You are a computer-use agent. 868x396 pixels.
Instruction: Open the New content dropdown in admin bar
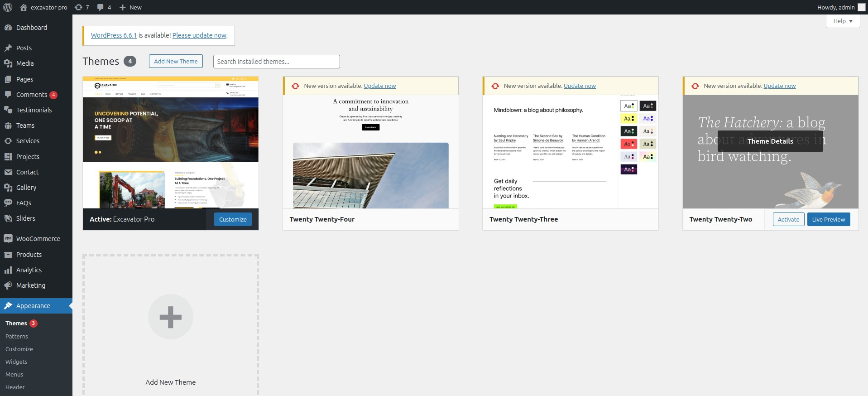(x=130, y=7)
